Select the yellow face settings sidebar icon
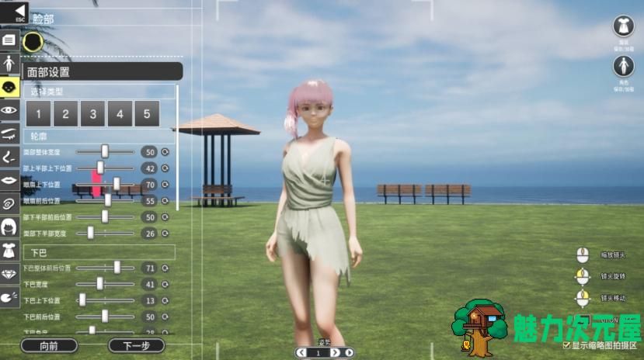The height and width of the screenshot is (360, 644). tap(9, 87)
